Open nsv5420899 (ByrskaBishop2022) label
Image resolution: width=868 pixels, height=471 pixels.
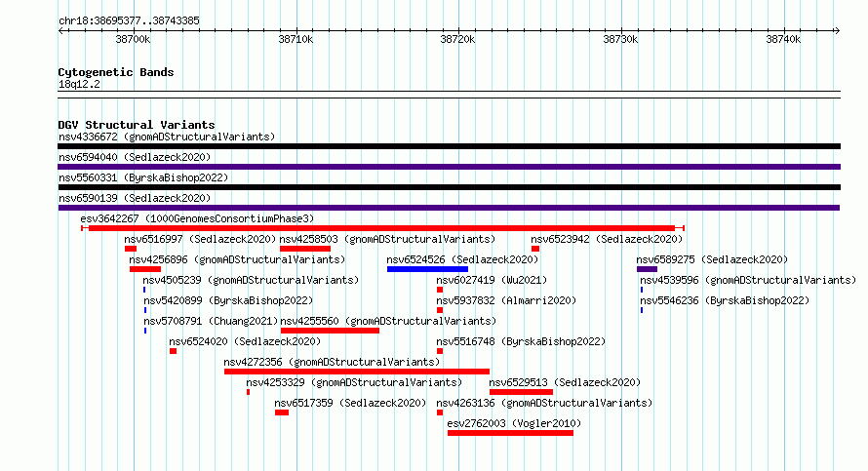[x=228, y=300]
